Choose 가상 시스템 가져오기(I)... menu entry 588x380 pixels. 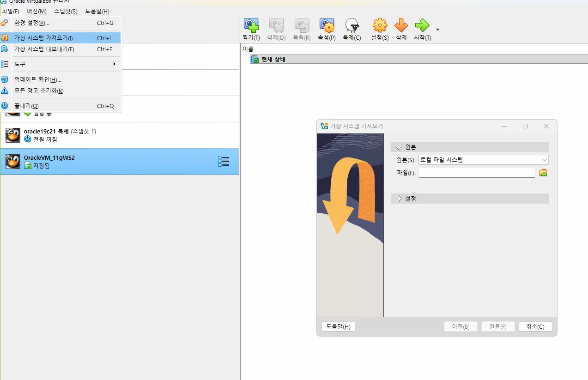coord(61,38)
